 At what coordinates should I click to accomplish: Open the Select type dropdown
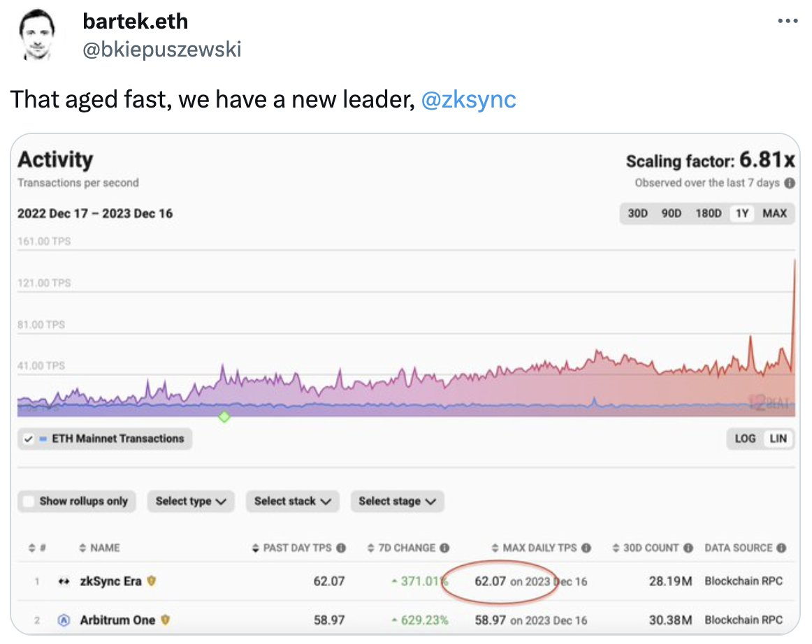click(x=191, y=501)
